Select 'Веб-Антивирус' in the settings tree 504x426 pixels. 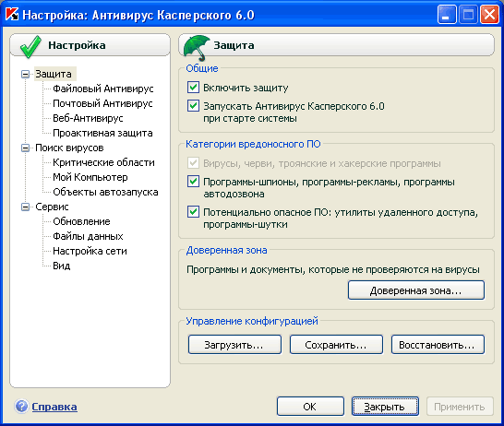coord(88,118)
